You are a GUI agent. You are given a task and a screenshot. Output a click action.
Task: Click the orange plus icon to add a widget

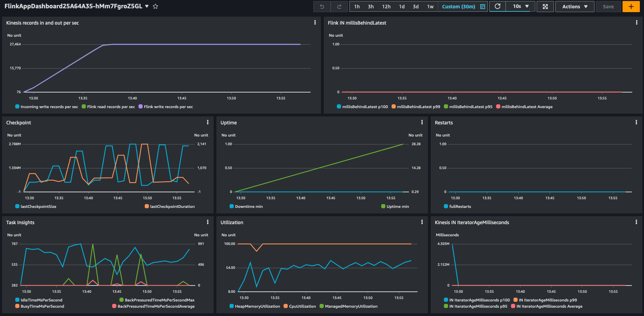[631, 6]
